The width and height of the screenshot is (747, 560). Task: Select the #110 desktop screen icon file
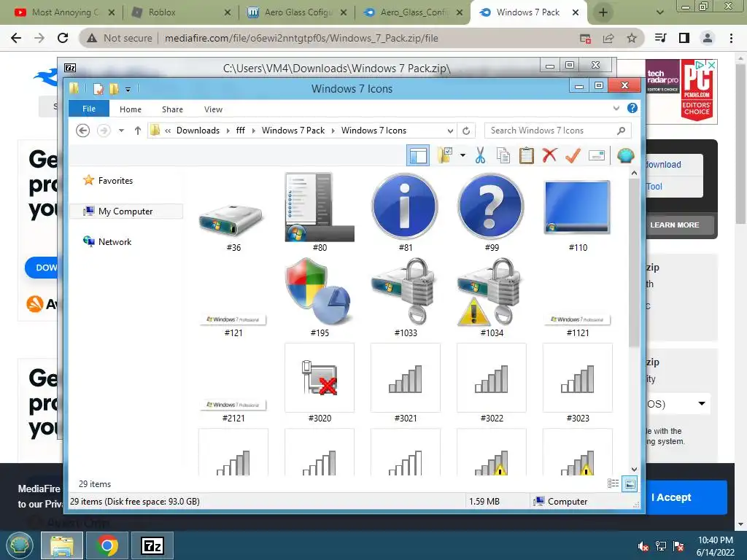(578, 213)
